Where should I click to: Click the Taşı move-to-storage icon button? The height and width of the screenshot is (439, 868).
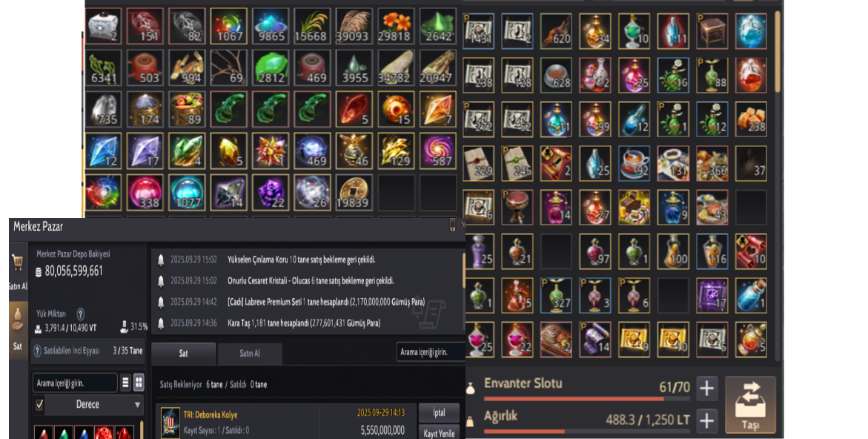point(750,405)
